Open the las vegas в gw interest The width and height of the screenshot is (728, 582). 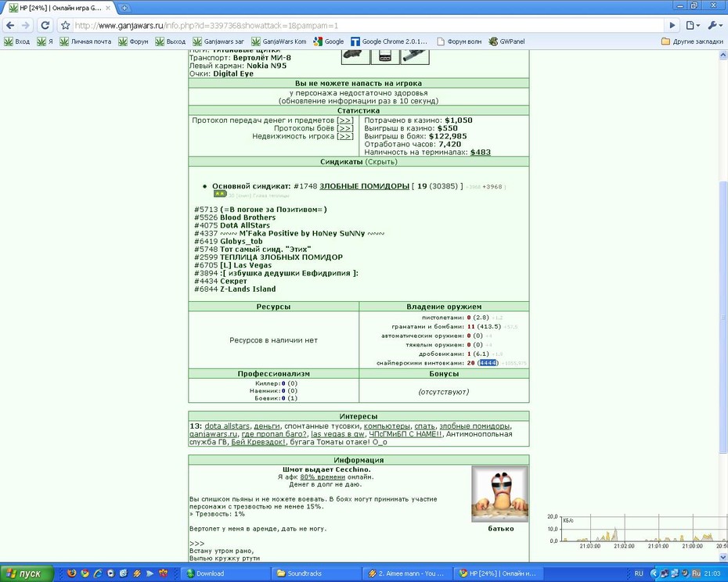click(337, 434)
